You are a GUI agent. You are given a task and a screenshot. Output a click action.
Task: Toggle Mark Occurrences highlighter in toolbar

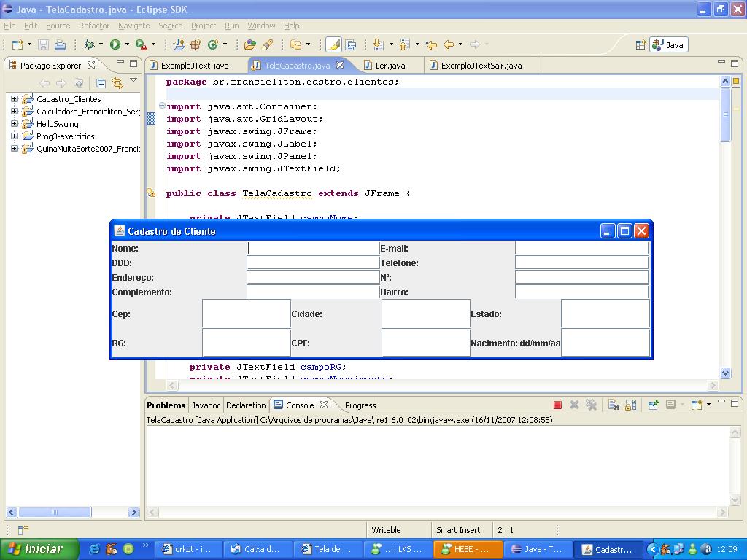(333, 44)
